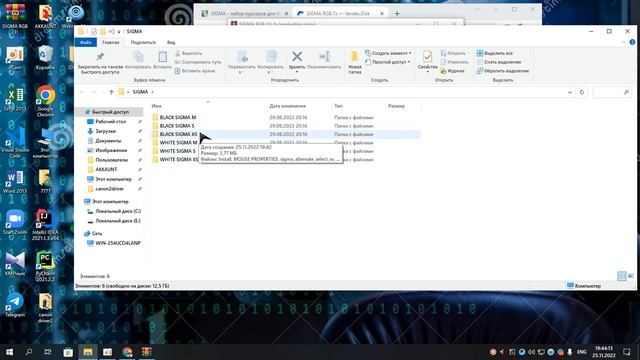
Task: Click the Paste (Вставить) icon
Action: pyautogui.click(x=162, y=60)
